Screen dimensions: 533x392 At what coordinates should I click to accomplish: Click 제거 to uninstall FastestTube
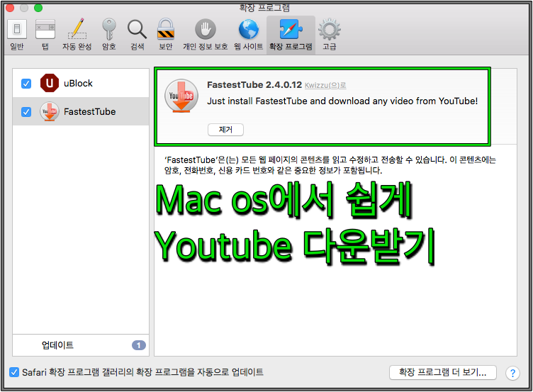(x=225, y=130)
